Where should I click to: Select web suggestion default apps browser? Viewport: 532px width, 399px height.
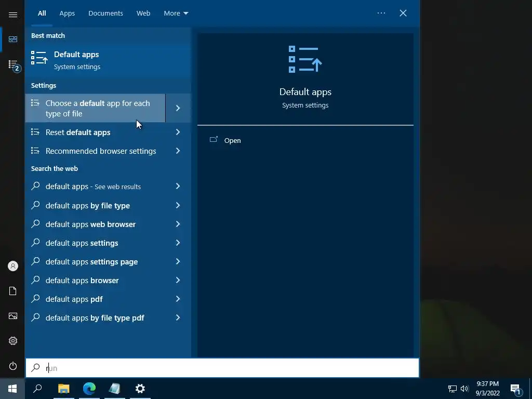coord(96,280)
